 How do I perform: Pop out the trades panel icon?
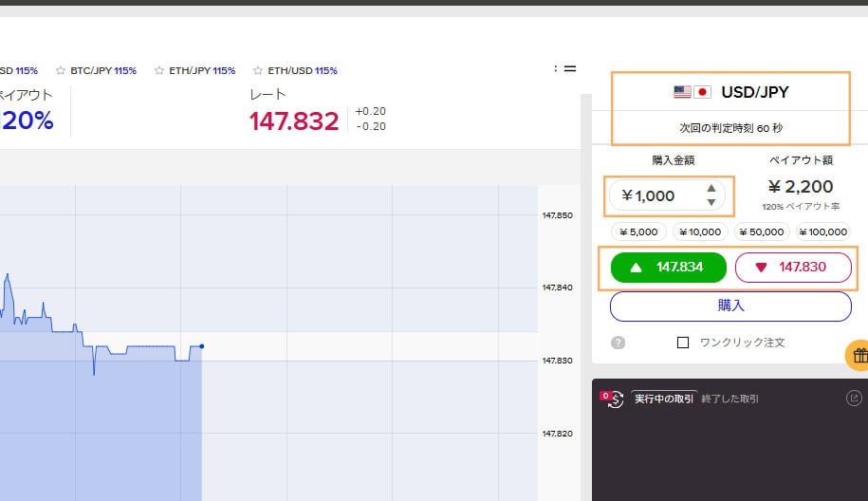854,398
